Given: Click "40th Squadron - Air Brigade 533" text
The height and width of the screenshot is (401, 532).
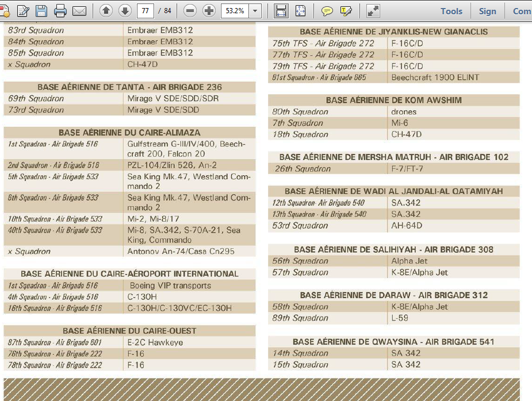Looking at the screenshot, I should [55, 230].
